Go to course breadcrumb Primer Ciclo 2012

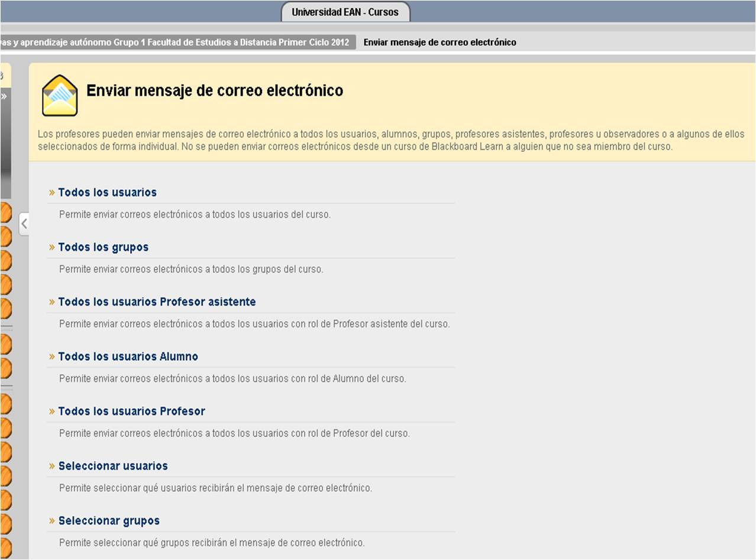click(177, 43)
